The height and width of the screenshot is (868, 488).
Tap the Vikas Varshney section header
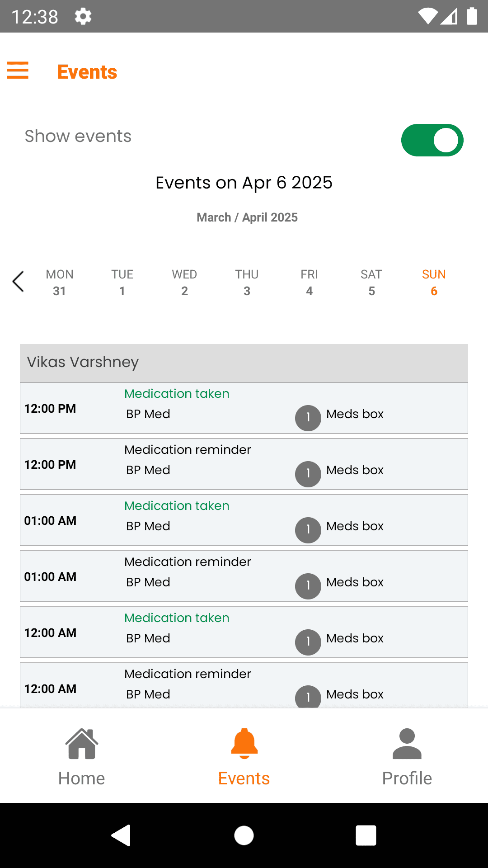[x=244, y=363]
